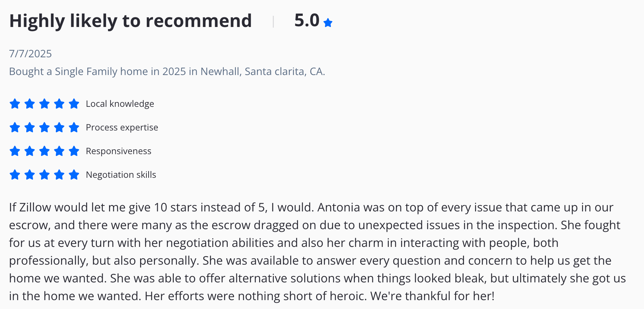
Task: Click the first star of Negotiation skills
Action: 15,175
